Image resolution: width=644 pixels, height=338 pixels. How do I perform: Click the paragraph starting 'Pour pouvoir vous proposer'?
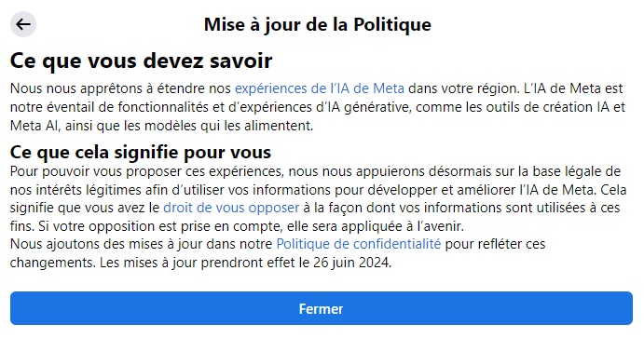click(x=319, y=198)
